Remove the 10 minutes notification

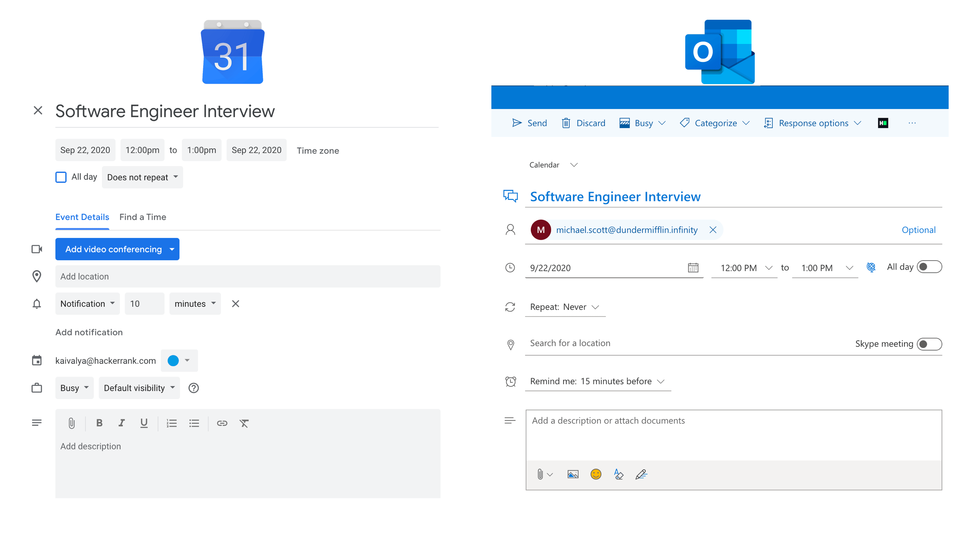[235, 303]
